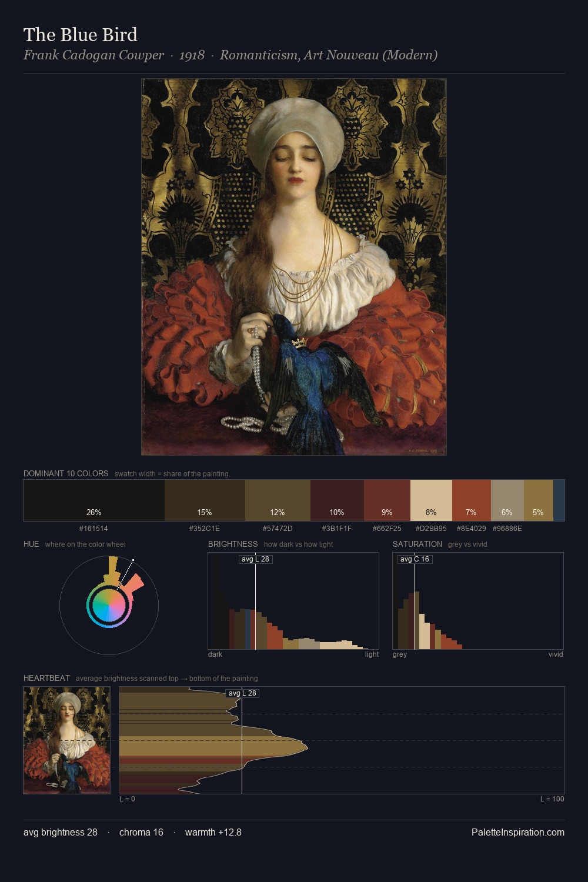Viewport: 588px width, 882px height.
Task: Click 'avg brightness 28' footer stat
Action: coord(61,832)
